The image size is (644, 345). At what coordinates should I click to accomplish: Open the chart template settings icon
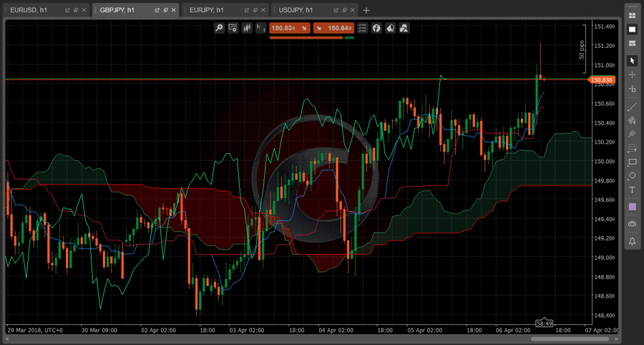point(233,28)
